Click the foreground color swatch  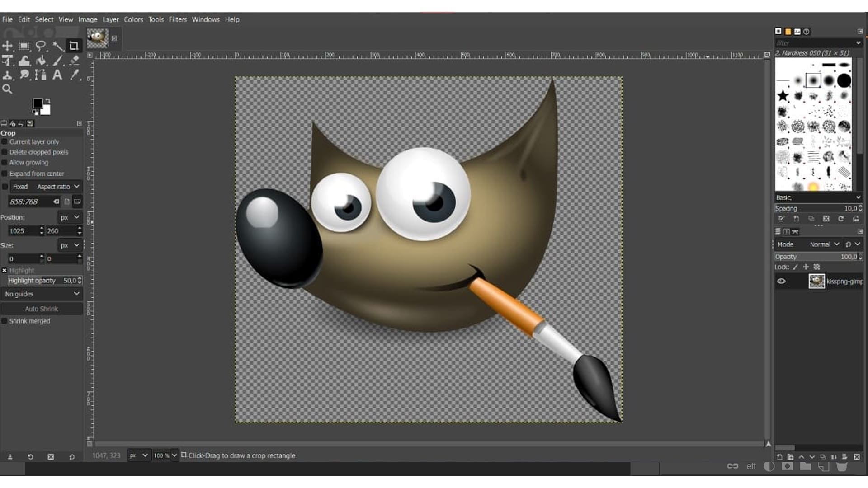point(38,103)
